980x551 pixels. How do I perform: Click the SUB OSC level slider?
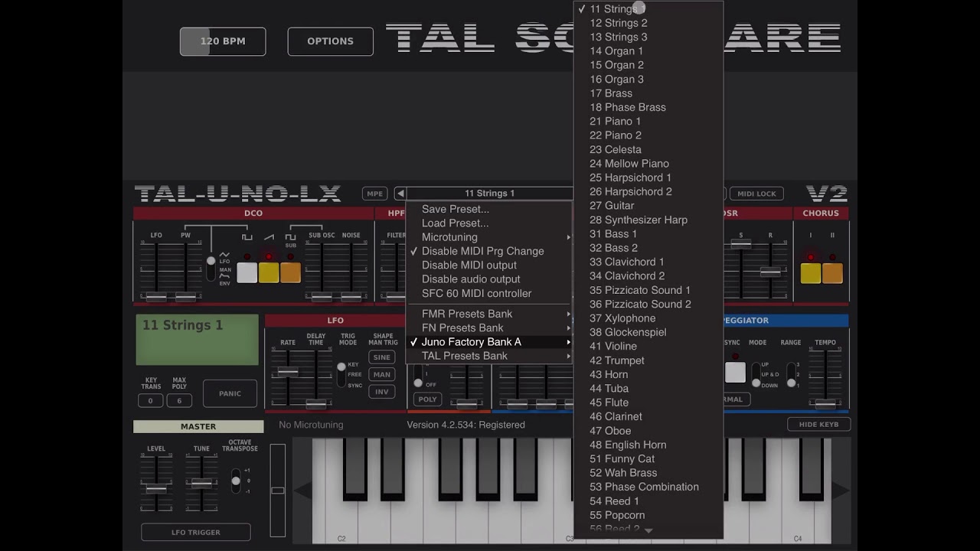pyautogui.click(x=322, y=297)
